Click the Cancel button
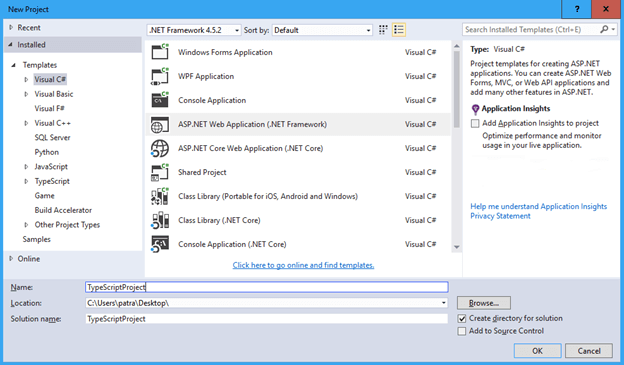 [x=589, y=351]
